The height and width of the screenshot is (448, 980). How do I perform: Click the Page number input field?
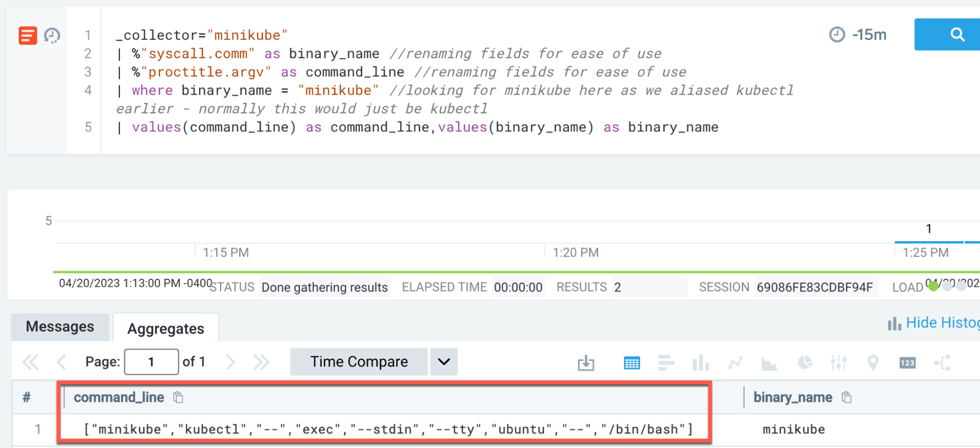point(151,362)
